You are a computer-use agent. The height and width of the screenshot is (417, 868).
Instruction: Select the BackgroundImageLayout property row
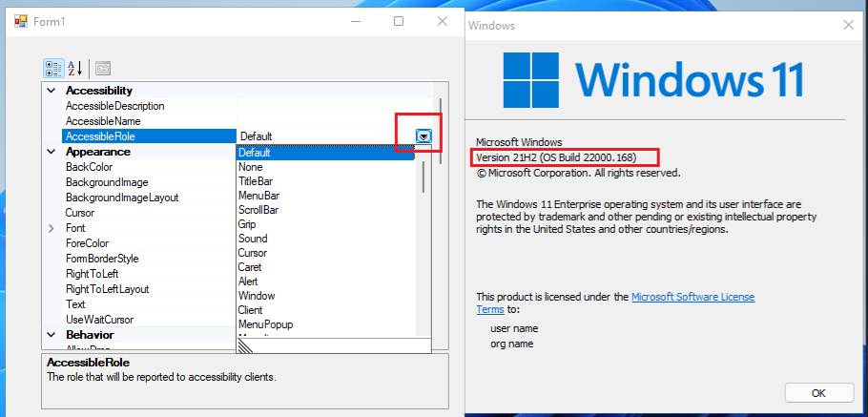click(150, 198)
